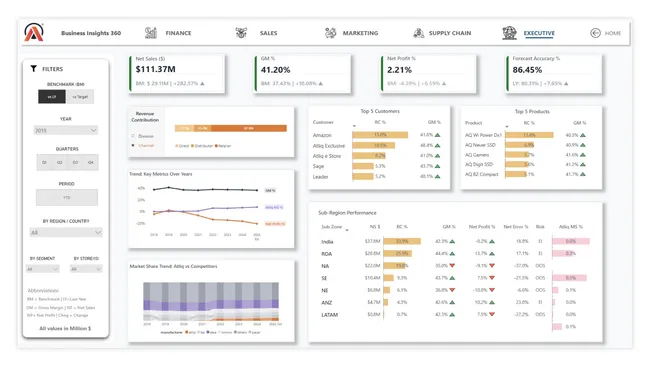Click the GM % card trend triangle
The image size is (650, 366).
tap(320, 84)
